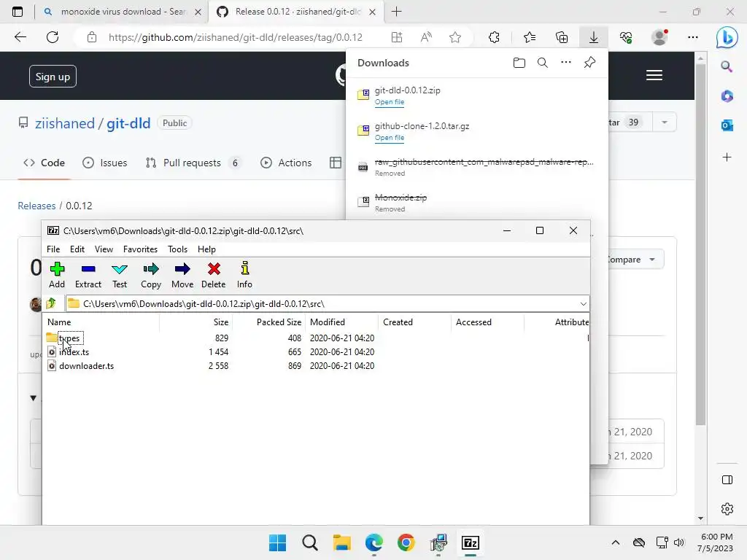Open Google Chrome from the taskbar
Viewport: 747px width, 560px height.
(x=406, y=542)
